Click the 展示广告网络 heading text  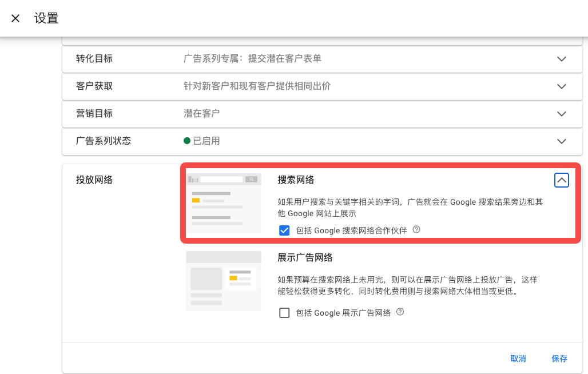tap(305, 257)
